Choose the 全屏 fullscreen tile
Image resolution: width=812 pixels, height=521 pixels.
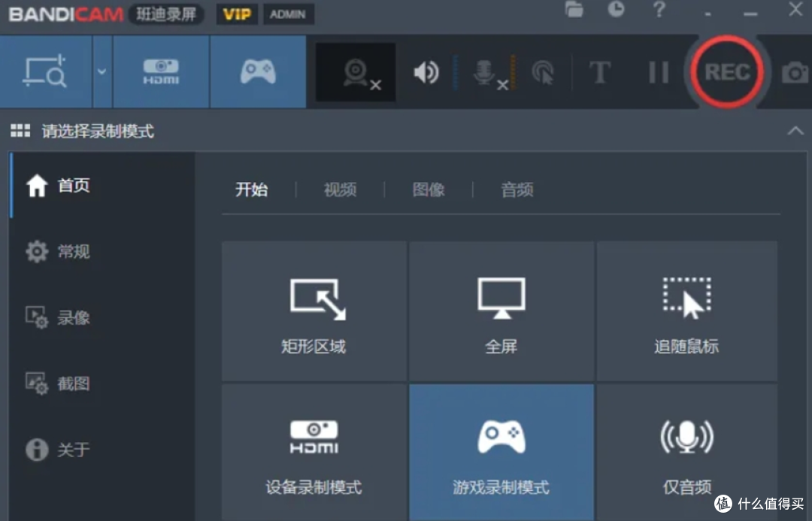501,310
